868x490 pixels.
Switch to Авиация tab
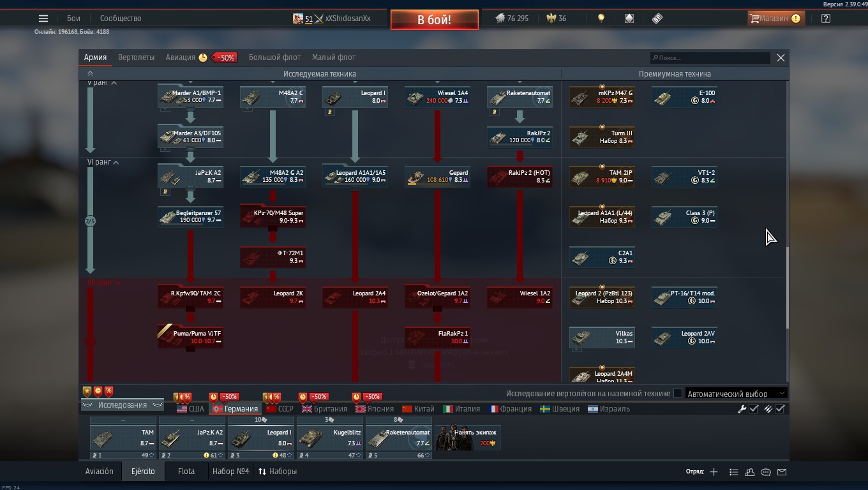tap(181, 57)
